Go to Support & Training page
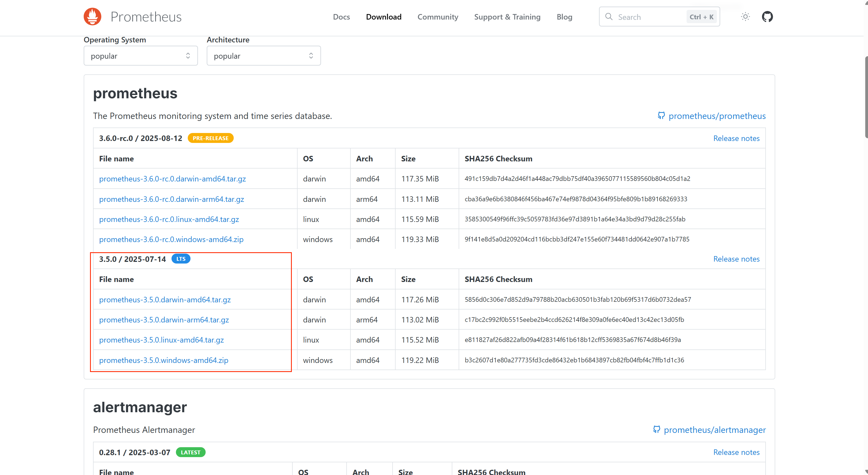 pyautogui.click(x=507, y=17)
